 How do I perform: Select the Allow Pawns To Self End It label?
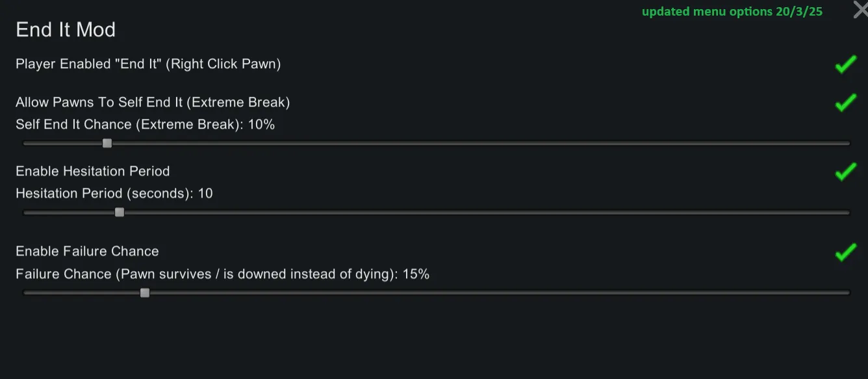pyautogui.click(x=153, y=103)
